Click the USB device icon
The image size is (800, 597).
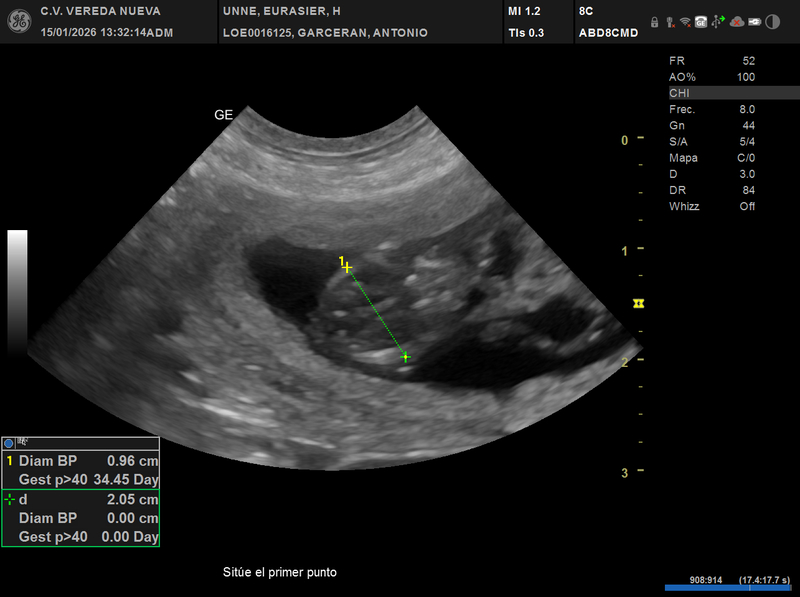[x=717, y=21]
